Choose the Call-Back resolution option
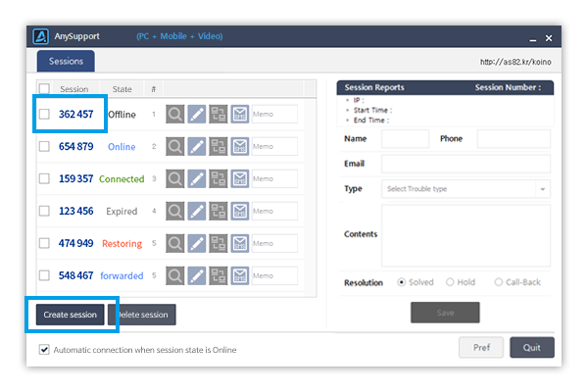The height and width of the screenshot is (392, 588). click(499, 282)
